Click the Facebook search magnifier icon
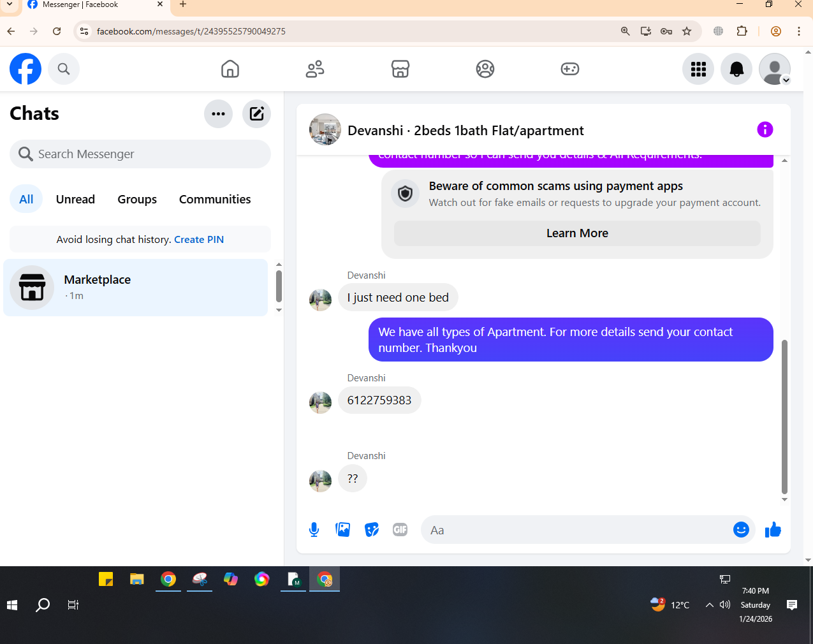This screenshot has width=813, height=644. tap(64, 69)
